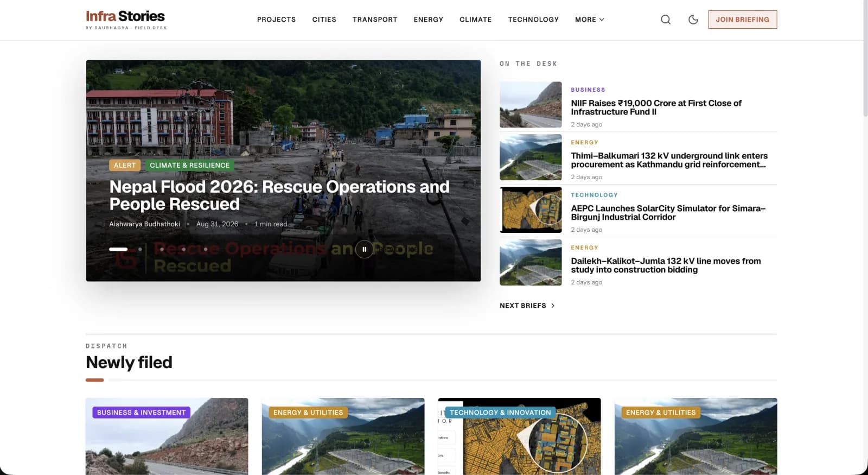The image size is (868, 475).
Task: Open the TRANSPORT menu item
Action: [375, 20]
